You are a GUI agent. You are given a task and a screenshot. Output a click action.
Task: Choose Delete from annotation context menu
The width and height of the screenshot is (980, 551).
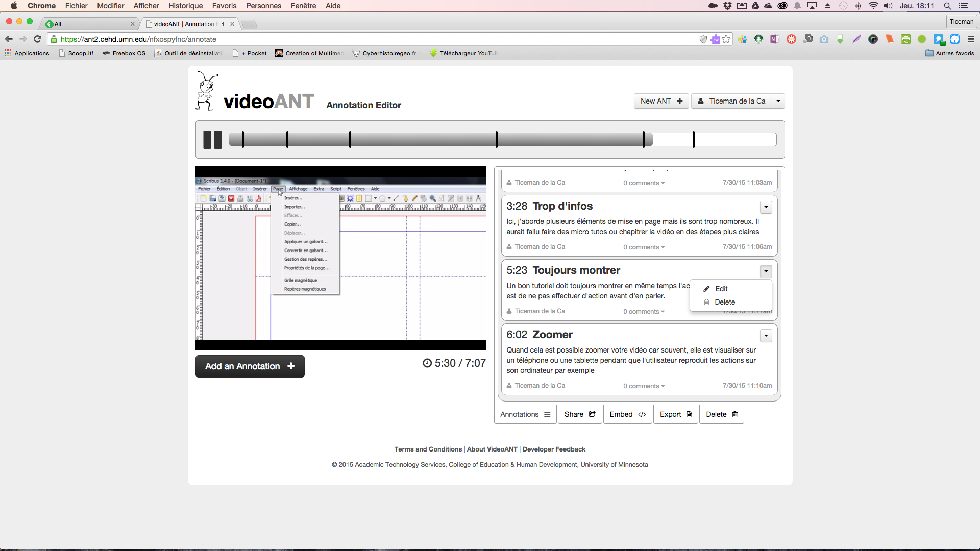[724, 302]
